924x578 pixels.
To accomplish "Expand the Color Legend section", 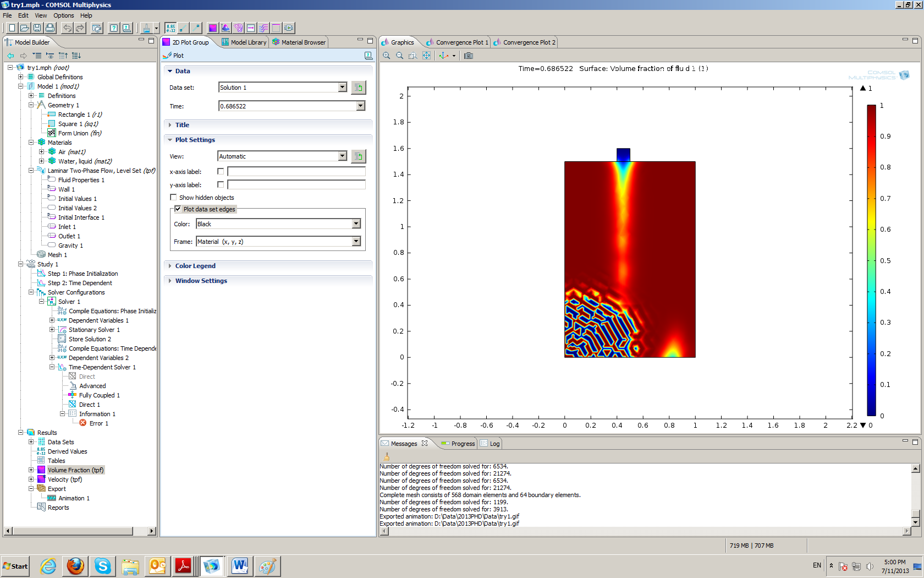I will coord(195,266).
